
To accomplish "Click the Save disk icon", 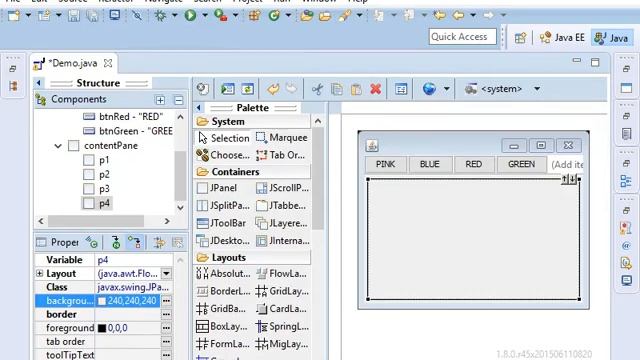I will 74,16.
